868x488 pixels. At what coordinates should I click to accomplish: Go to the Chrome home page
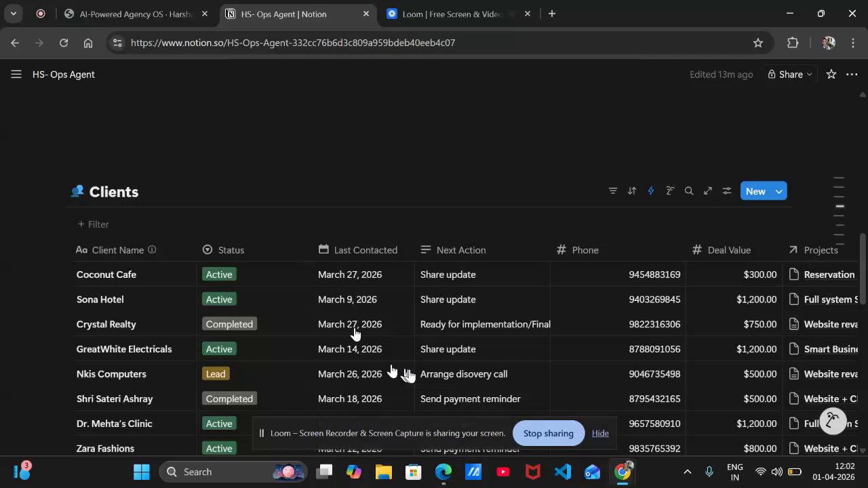pyautogui.click(x=88, y=43)
